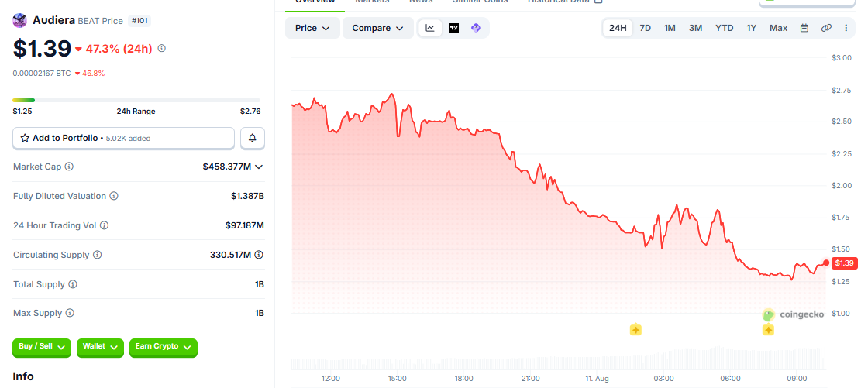Click the $2.76 range high value
The width and height of the screenshot is (868, 388).
(x=250, y=112)
